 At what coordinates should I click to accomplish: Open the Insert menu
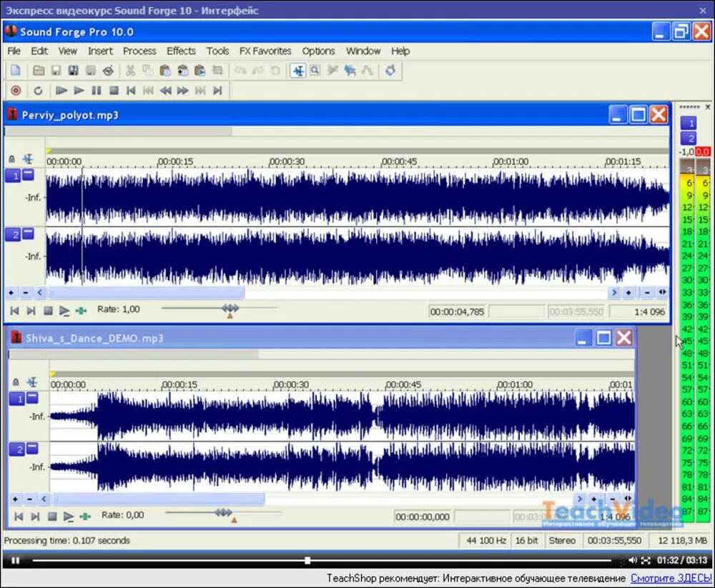tap(100, 51)
